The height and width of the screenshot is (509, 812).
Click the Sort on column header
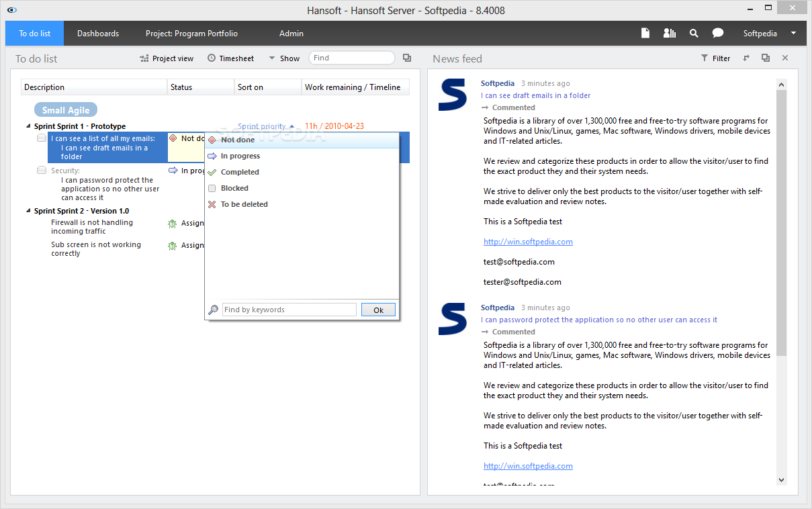268,87
